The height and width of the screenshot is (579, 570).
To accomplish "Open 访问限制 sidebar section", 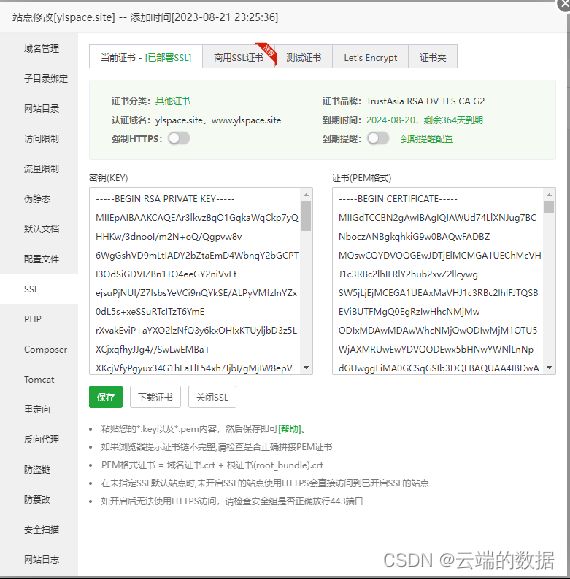I will [41, 139].
